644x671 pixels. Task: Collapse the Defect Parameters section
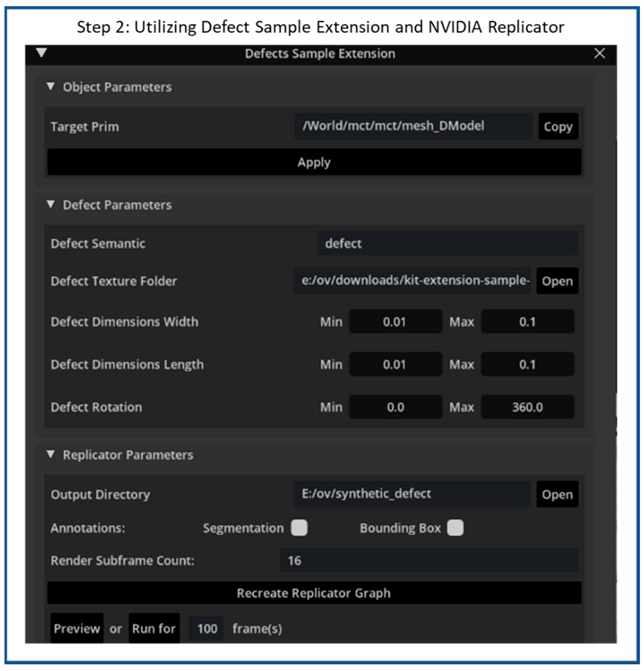coord(51,204)
